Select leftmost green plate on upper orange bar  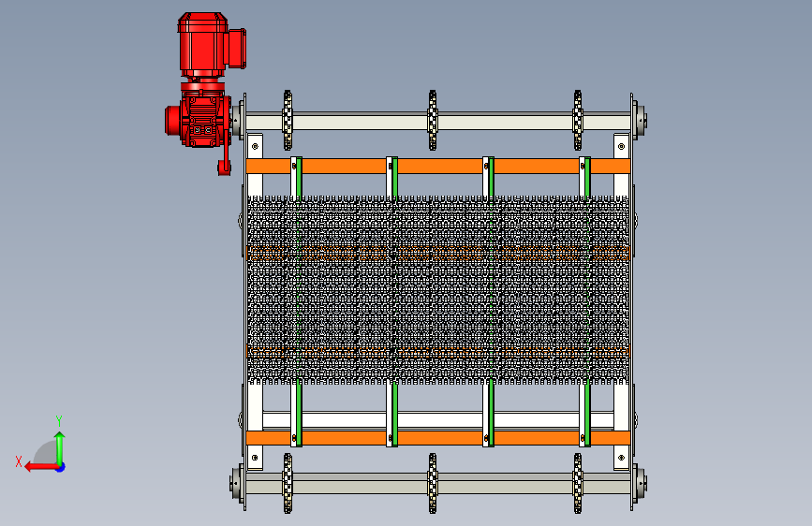299,178
